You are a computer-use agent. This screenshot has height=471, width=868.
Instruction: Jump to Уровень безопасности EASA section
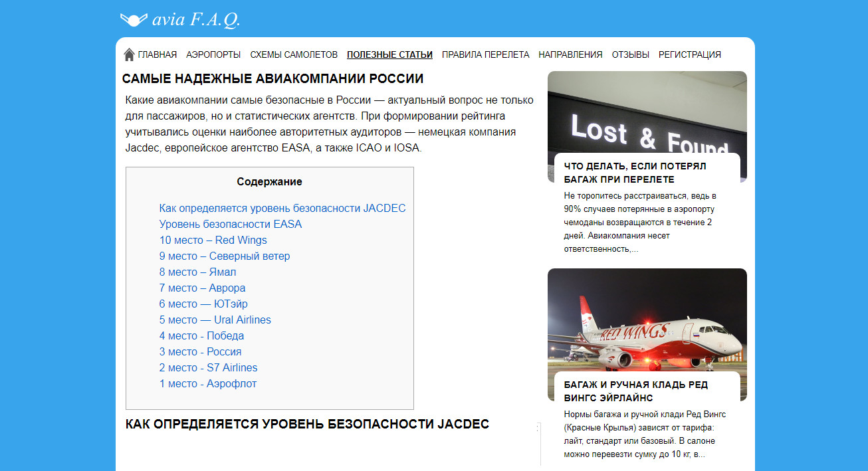pos(231,224)
